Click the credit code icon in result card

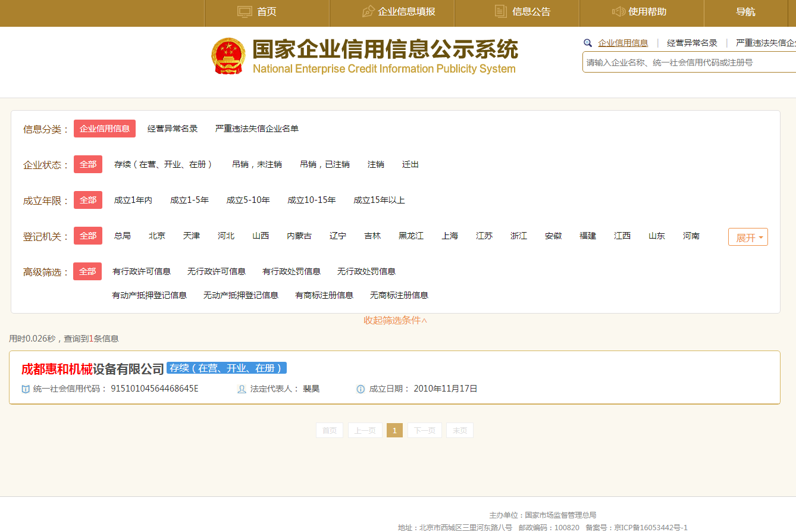pos(26,389)
